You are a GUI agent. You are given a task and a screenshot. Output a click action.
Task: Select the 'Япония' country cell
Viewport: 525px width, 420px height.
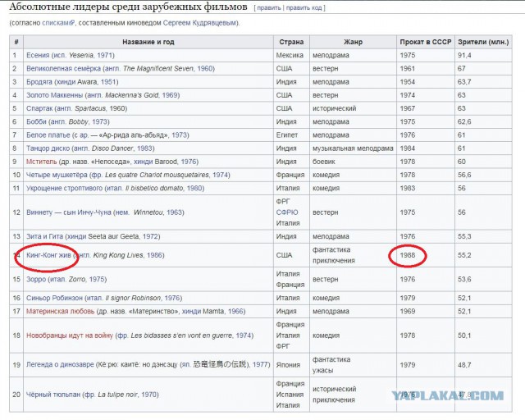pos(291,365)
